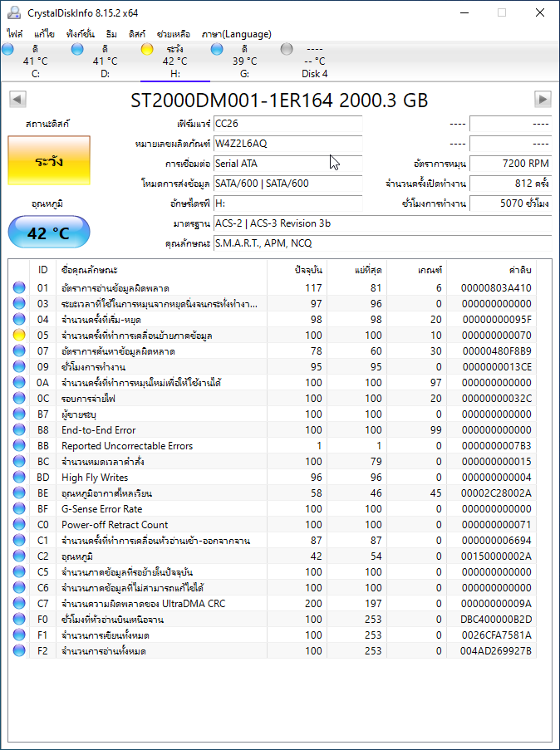Click status orb for attribute ID F0
This screenshot has height=750, width=560.
[19, 620]
